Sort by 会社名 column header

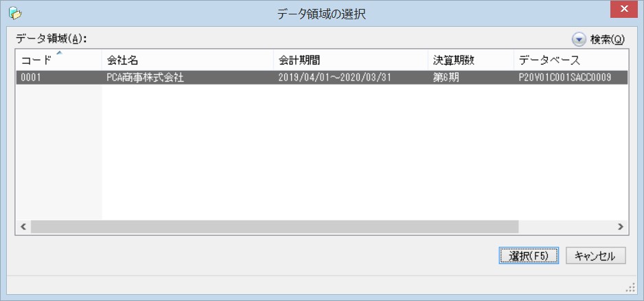[187, 60]
